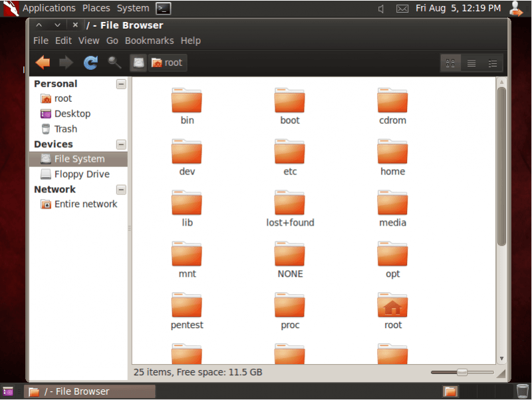Screen dimensions: 532x400
Task: Open search with the magnifier icon
Action: [114, 63]
